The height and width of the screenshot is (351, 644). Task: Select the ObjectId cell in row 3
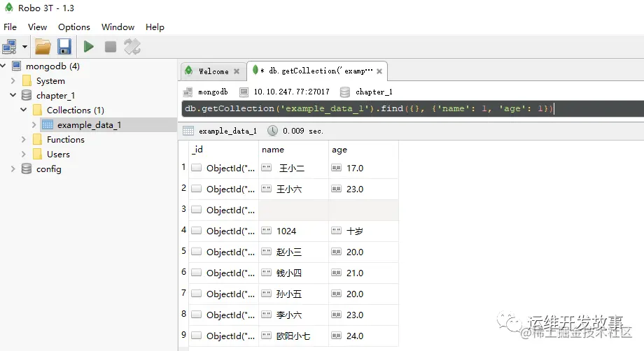click(x=224, y=210)
